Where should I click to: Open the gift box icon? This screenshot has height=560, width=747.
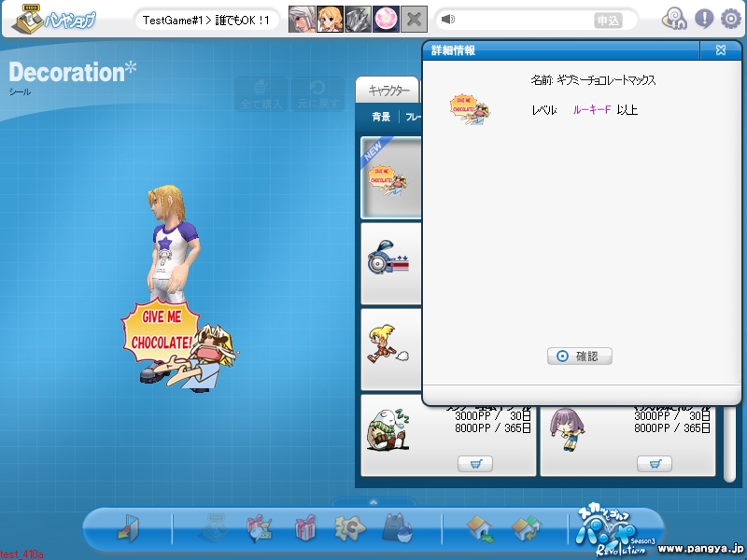(305, 527)
